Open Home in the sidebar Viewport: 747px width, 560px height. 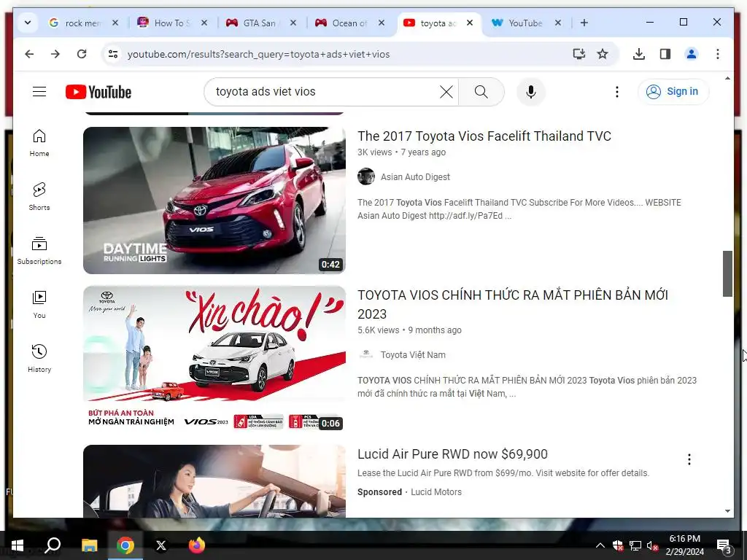39,143
